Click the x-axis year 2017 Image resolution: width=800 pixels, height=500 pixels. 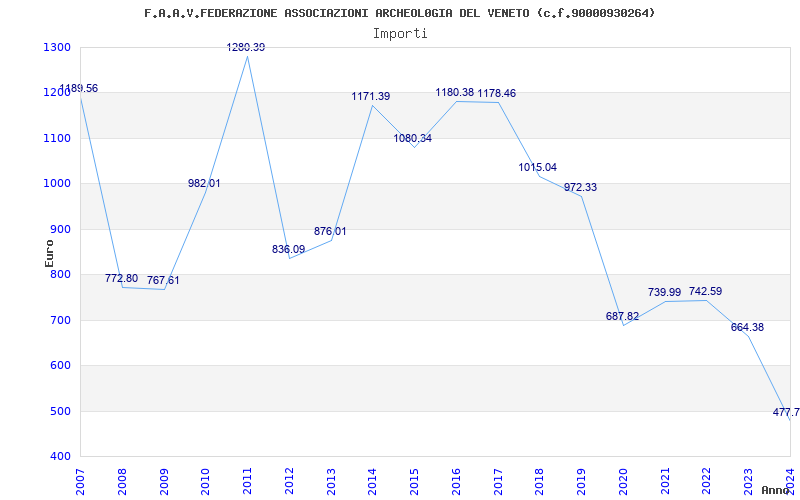pos(498,482)
